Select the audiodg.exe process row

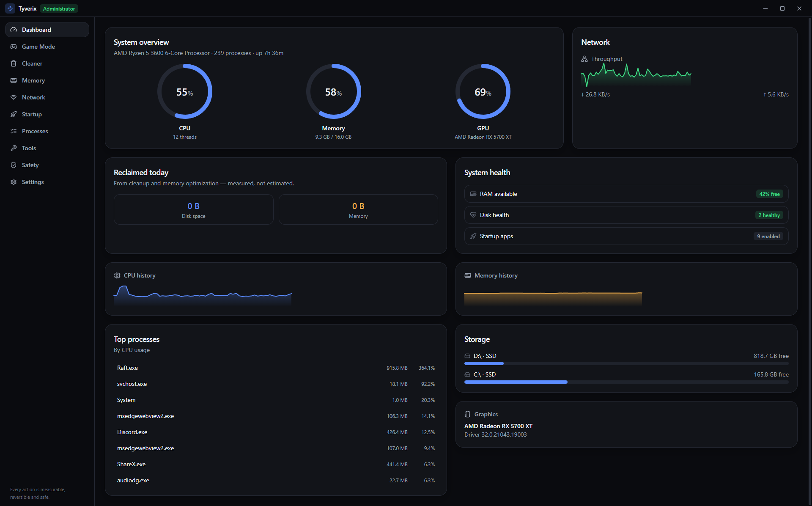tap(276, 481)
